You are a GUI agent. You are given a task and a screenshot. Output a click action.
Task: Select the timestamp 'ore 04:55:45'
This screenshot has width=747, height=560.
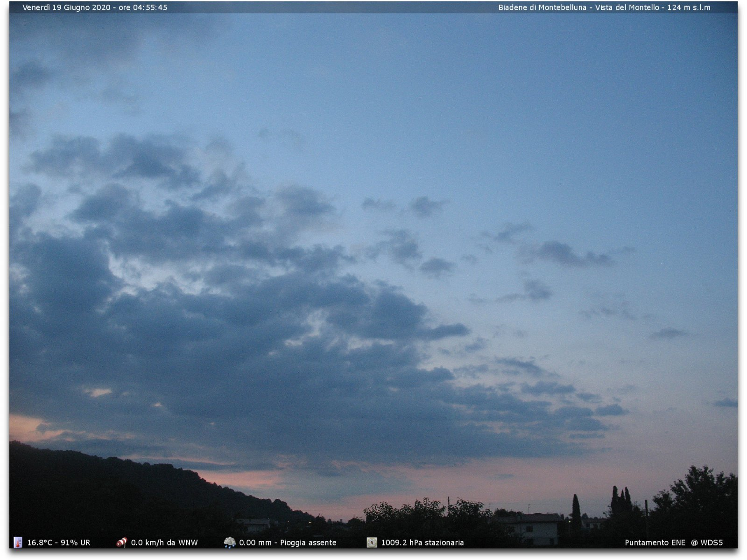143,7
